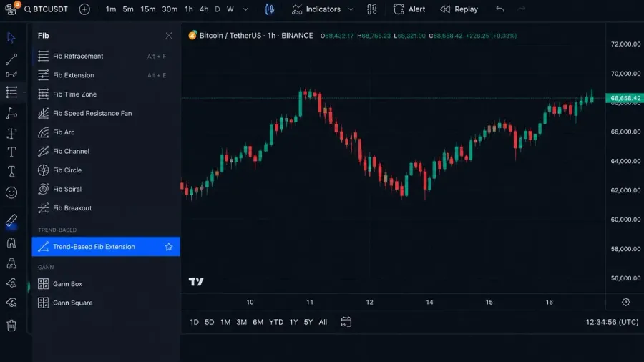
Task: Set range to 1D
Action: 194,322
